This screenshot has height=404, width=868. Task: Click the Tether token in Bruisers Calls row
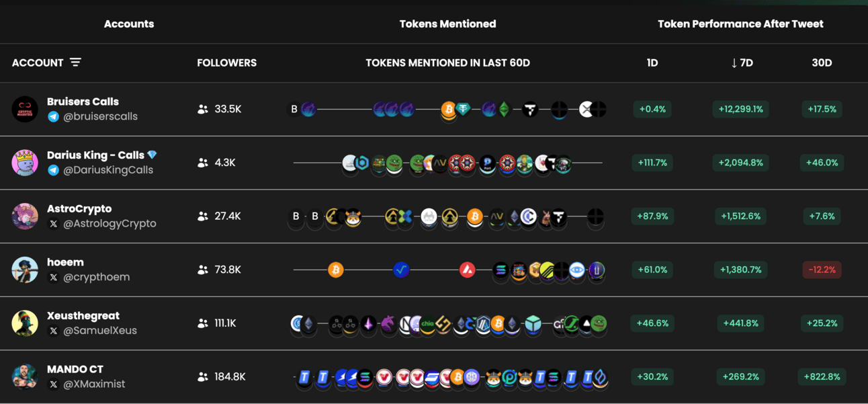pos(463,109)
